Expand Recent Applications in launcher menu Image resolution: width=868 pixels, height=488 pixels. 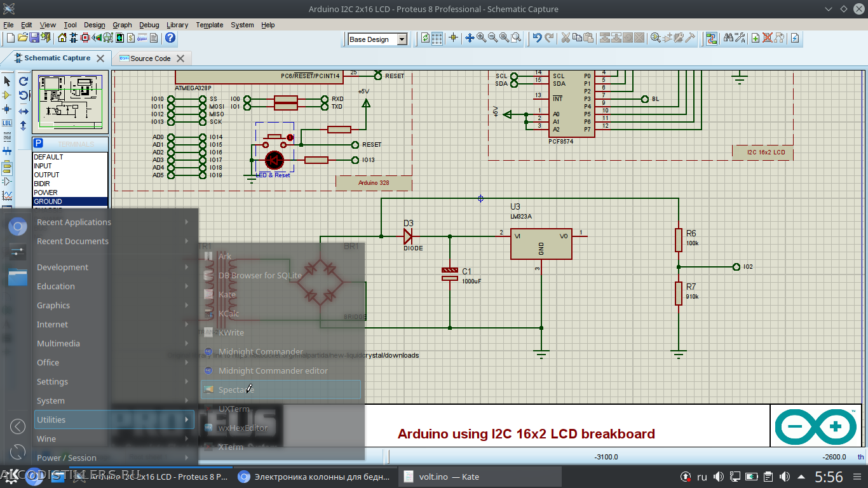(114, 222)
